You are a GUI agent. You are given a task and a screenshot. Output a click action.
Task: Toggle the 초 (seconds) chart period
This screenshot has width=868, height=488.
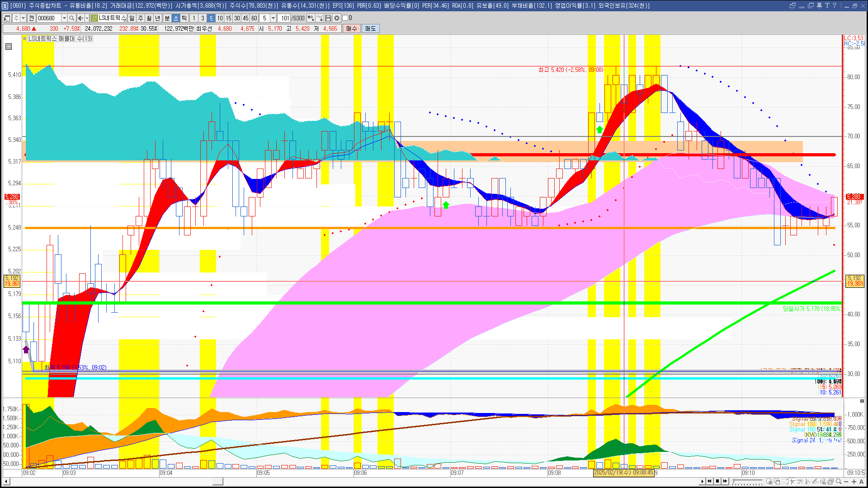click(x=176, y=18)
